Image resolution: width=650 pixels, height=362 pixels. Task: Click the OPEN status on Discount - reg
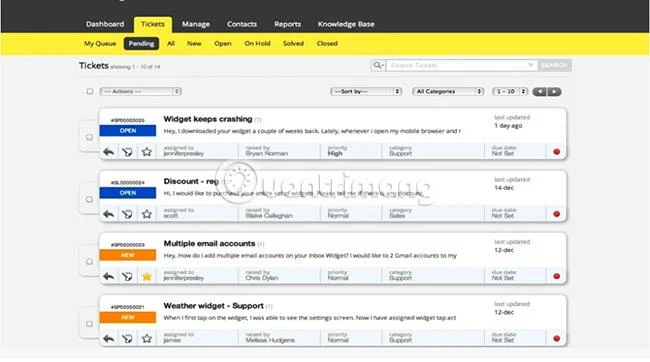(128, 193)
